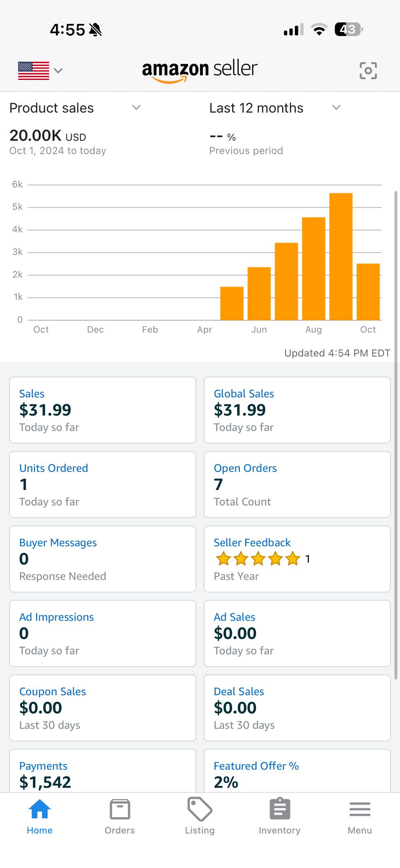The image size is (400, 868).
Task: Expand the marketplace country chevron
Action: click(58, 71)
